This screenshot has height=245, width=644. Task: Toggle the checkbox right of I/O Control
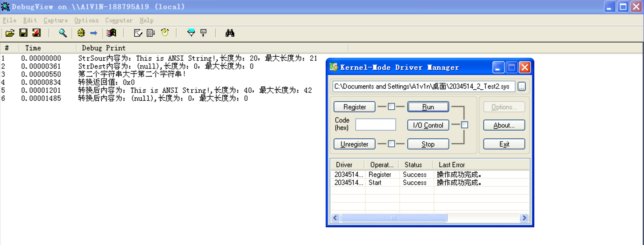pyautogui.click(x=465, y=125)
